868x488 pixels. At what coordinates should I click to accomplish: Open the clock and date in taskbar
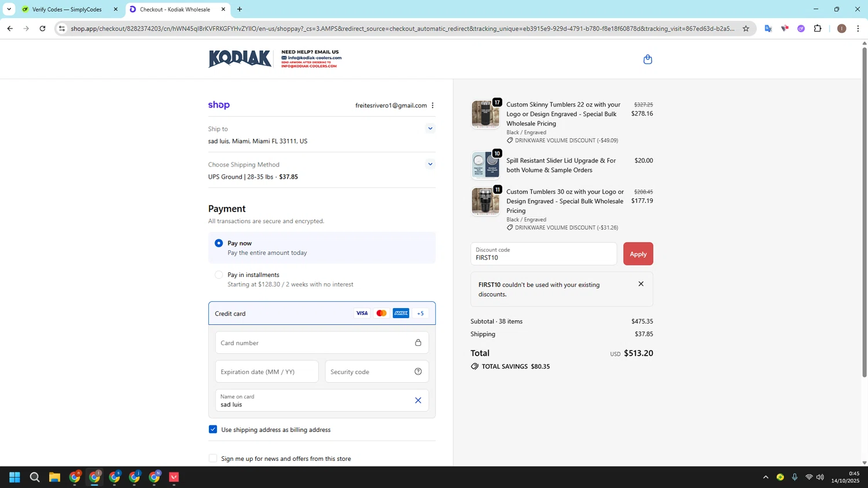(845, 477)
